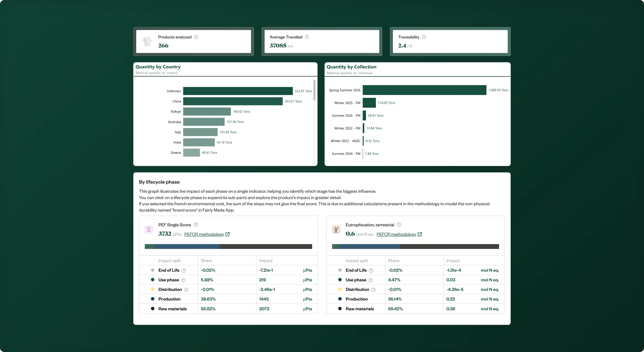Click the Winter 2022 - FM axis label

[347, 128]
